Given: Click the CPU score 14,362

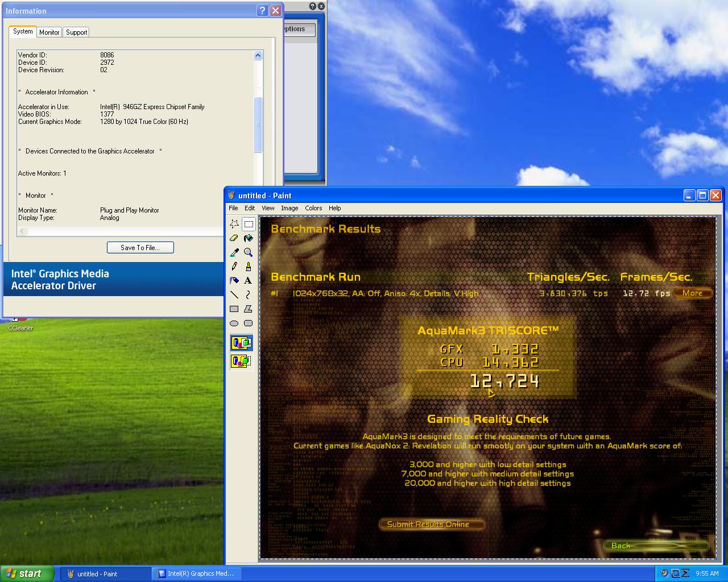Looking at the screenshot, I should point(511,362).
